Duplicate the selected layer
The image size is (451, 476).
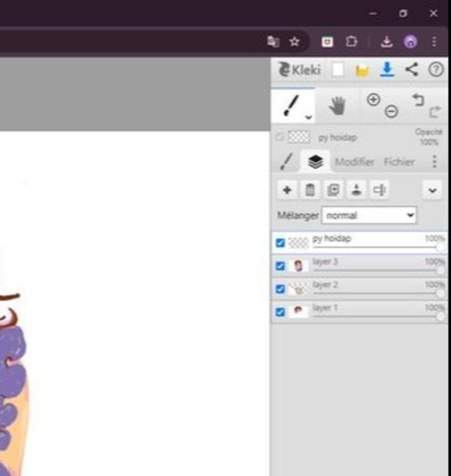coord(333,190)
